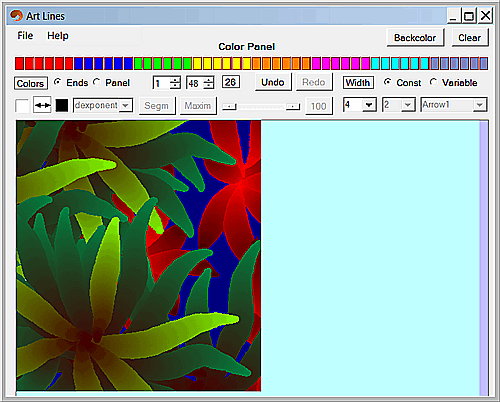The image size is (500, 402).
Task: Select the Const width option
Action: [387, 82]
